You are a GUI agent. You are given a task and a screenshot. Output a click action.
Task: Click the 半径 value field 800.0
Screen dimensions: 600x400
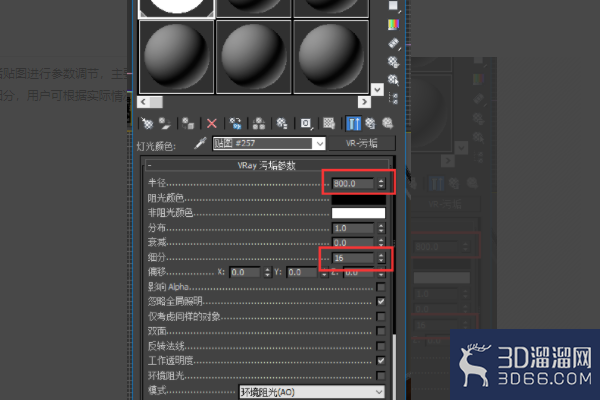click(353, 184)
